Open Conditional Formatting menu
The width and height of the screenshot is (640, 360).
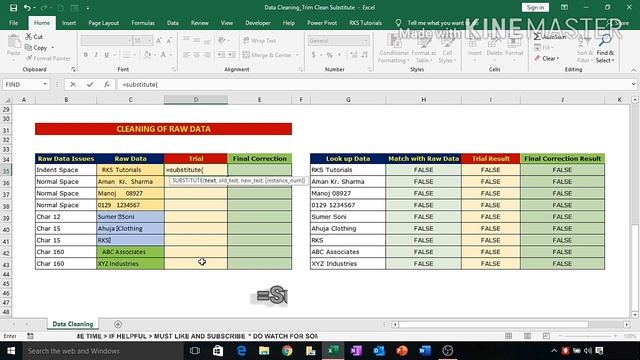(393, 48)
